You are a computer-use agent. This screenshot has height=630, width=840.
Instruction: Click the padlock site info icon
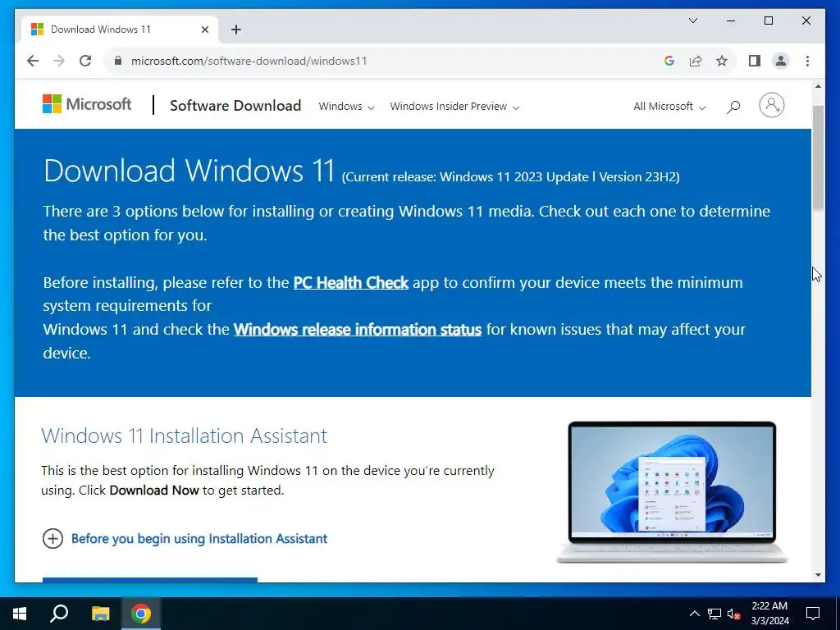coord(118,61)
